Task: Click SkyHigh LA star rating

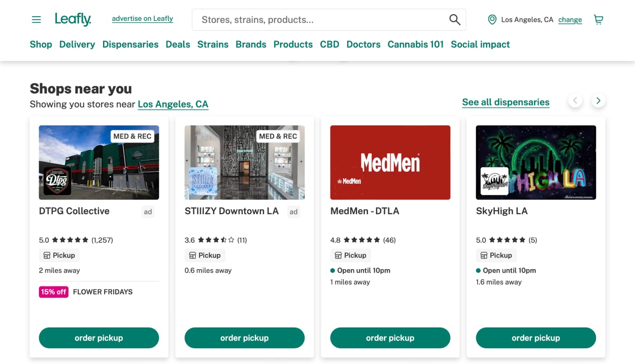Action: pyautogui.click(x=507, y=240)
